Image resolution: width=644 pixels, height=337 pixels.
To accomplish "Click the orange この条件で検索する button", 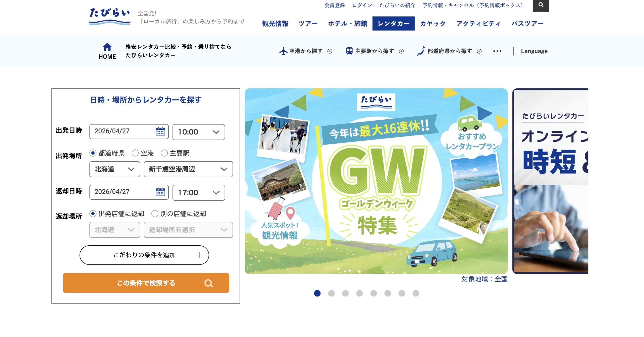I will click(146, 283).
